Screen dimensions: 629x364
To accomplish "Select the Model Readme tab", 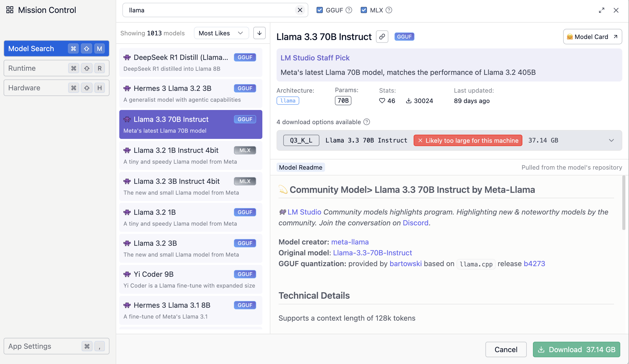I will pos(301,167).
